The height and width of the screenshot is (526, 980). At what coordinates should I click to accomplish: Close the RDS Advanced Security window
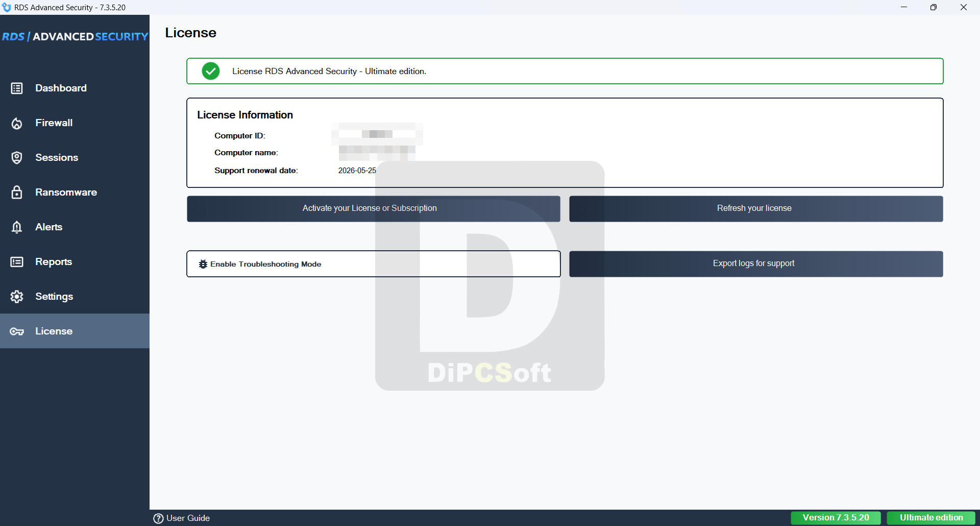[964, 7]
